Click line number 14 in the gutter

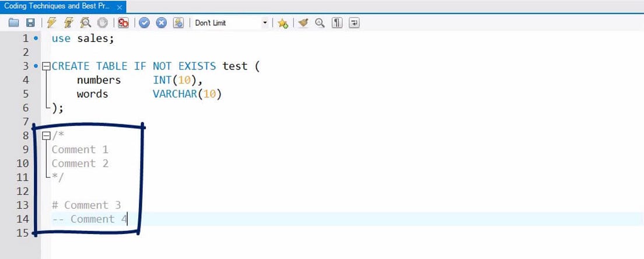(x=23, y=219)
